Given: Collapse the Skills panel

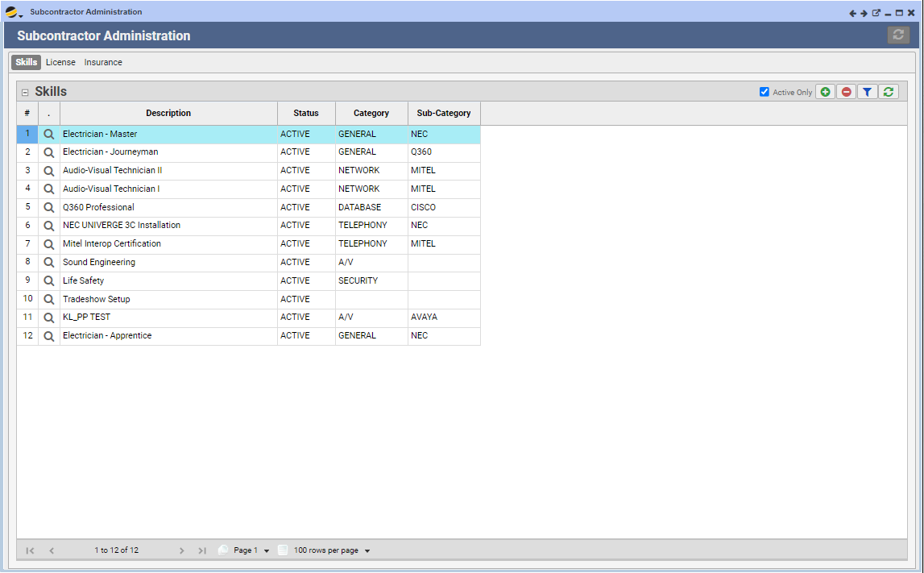Looking at the screenshot, I should 25,93.
